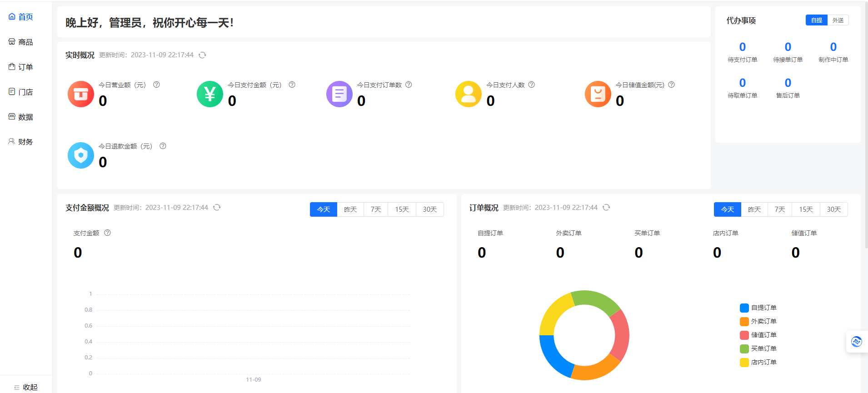
Task: Collapse the sidebar with 收起
Action: pyautogui.click(x=26, y=387)
